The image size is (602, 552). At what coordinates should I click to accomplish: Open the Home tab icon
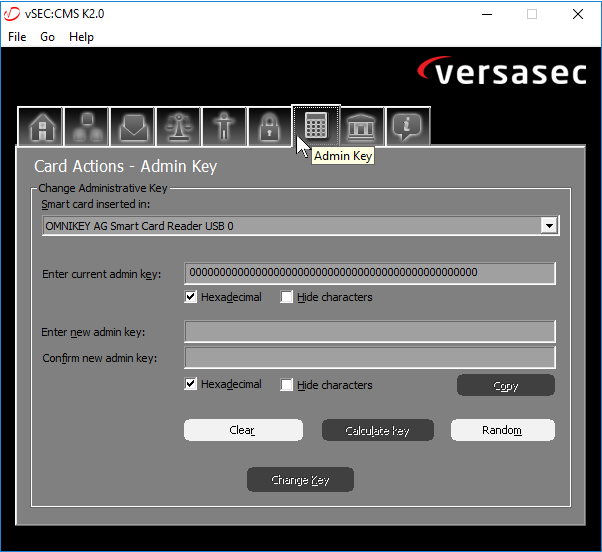click(40, 126)
